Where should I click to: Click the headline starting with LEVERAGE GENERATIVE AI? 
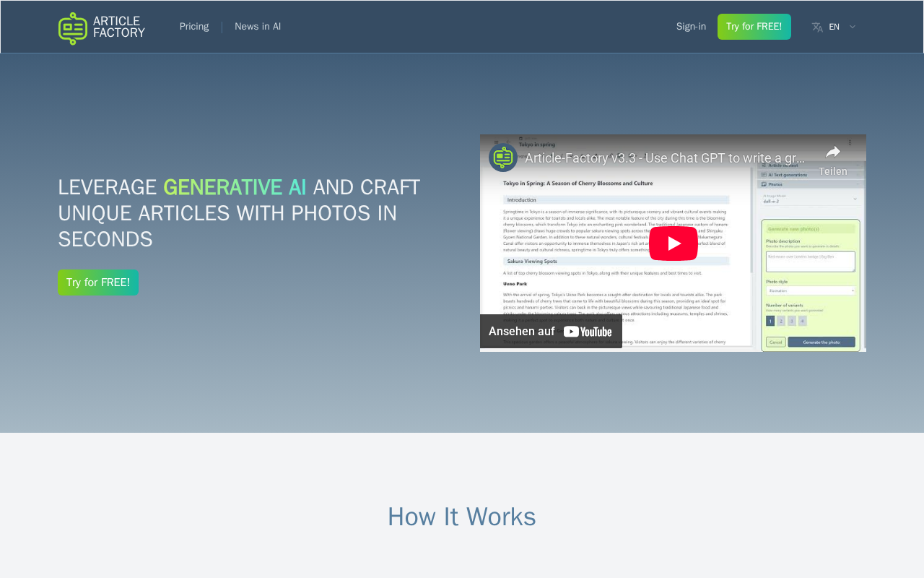(239, 213)
